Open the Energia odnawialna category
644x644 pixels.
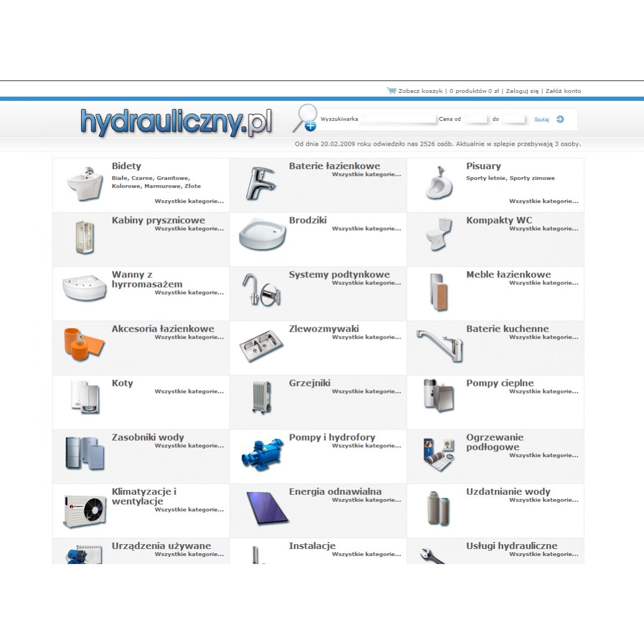click(335, 491)
